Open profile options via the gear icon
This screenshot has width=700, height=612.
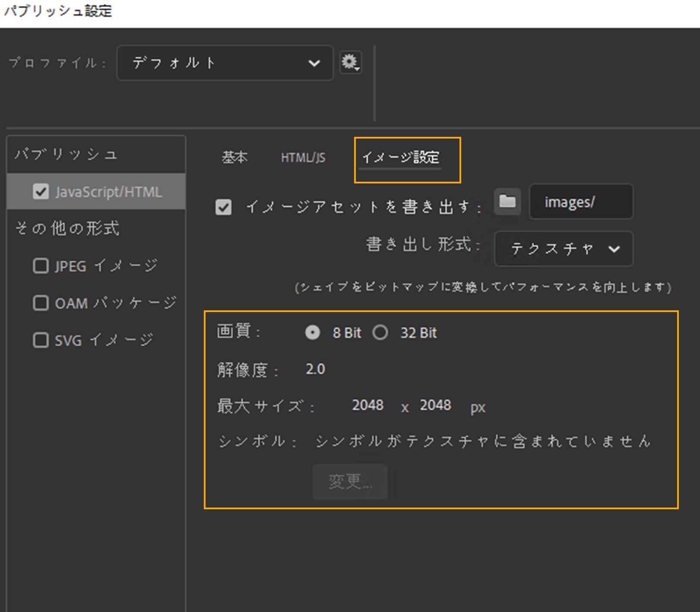pos(351,63)
